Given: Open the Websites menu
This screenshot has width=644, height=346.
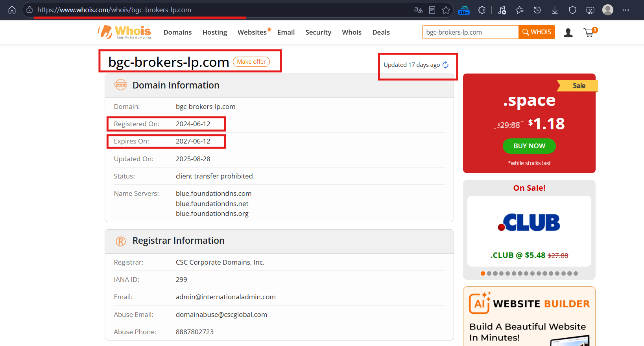Looking at the screenshot, I should click(x=252, y=32).
